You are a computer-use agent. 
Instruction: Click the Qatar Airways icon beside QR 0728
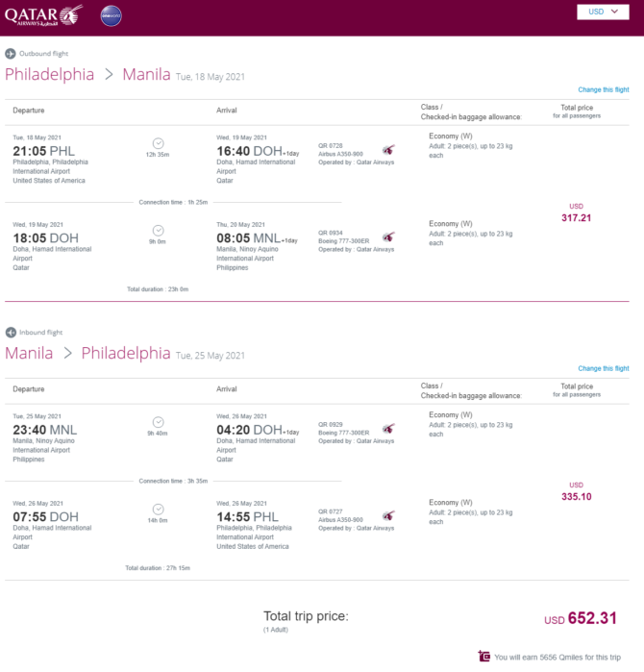tap(388, 150)
